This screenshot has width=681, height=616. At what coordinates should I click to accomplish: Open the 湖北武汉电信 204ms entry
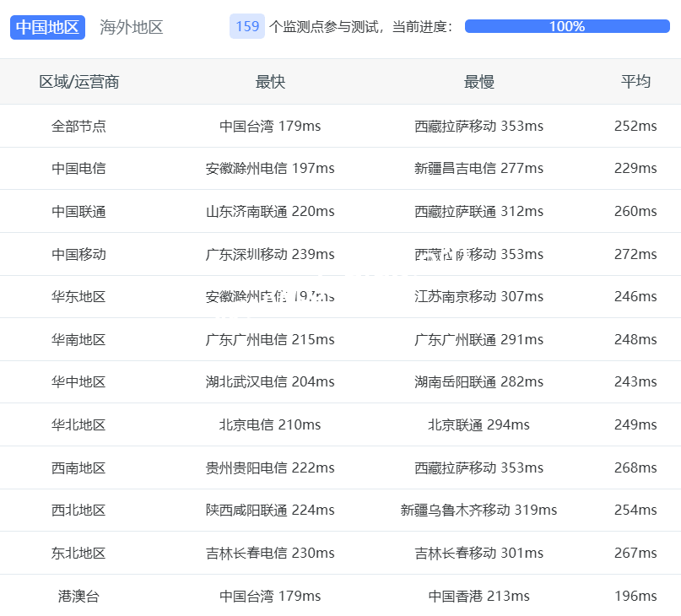(x=270, y=382)
